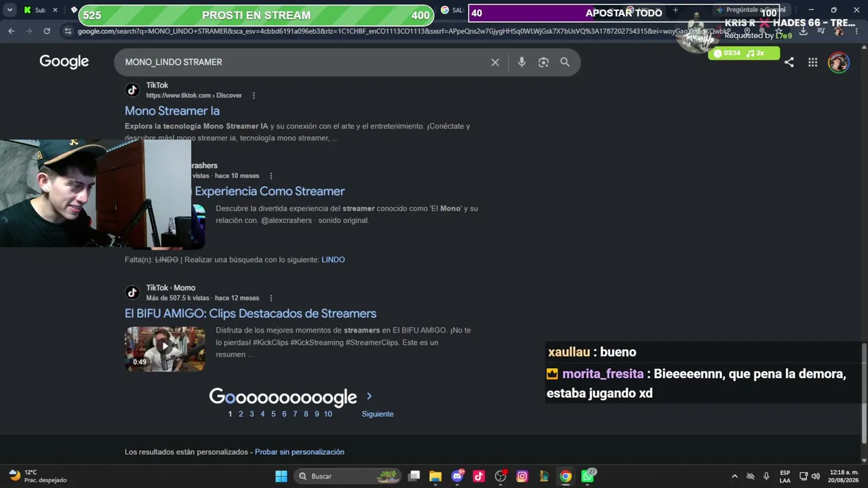This screenshot has height=488, width=868.
Task: Open 'Experiencia Como Streamer' result
Action: [x=270, y=192]
